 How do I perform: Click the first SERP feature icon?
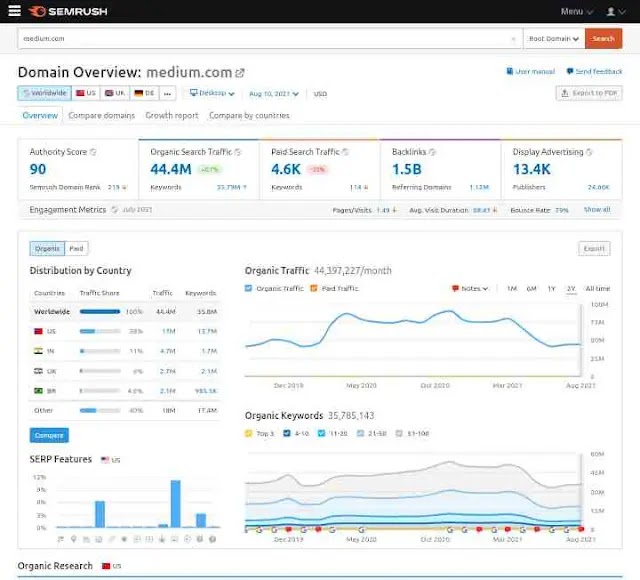[x=61, y=539]
